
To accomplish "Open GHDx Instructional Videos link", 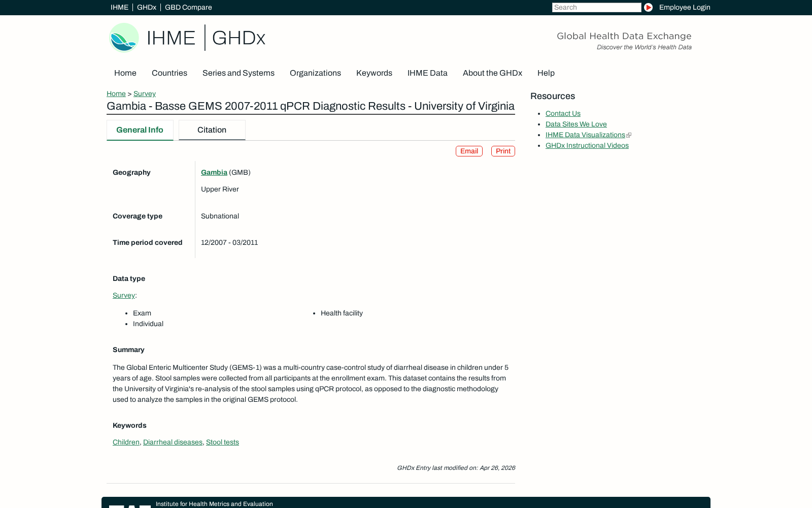I will click(x=587, y=145).
